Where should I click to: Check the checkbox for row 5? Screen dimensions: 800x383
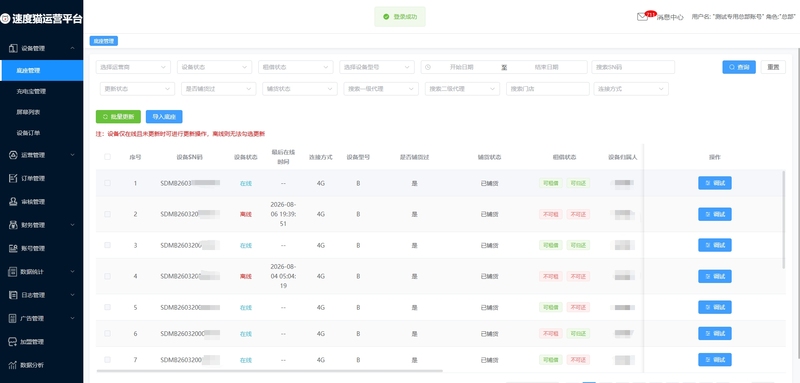[107, 307]
